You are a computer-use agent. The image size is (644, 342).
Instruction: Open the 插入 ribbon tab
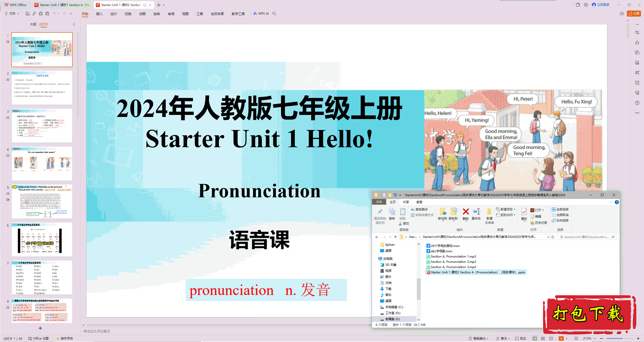[x=99, y=14]
